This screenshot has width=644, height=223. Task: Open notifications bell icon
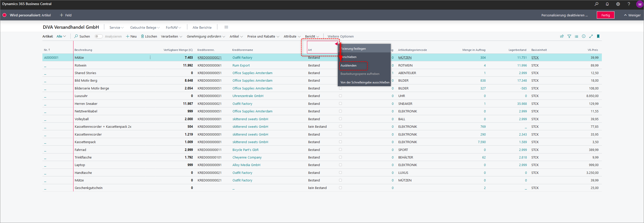point(607,4)
